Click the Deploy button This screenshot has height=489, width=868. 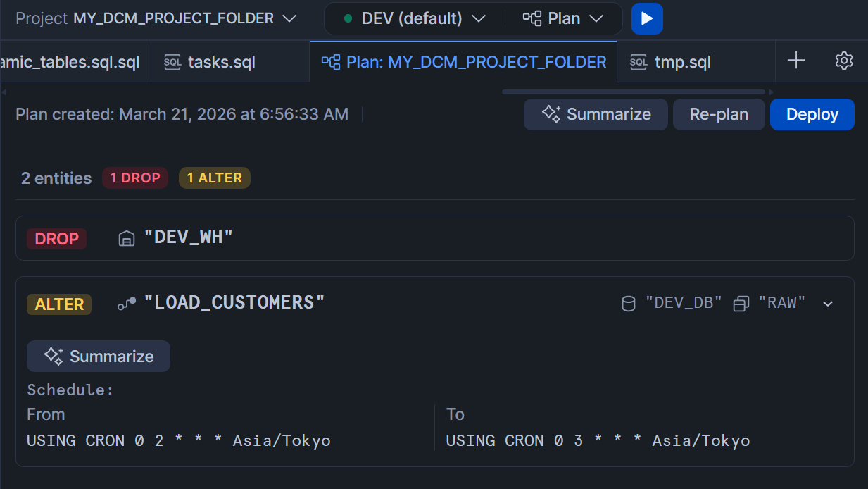pyautogui.click(x=812, y=115)
